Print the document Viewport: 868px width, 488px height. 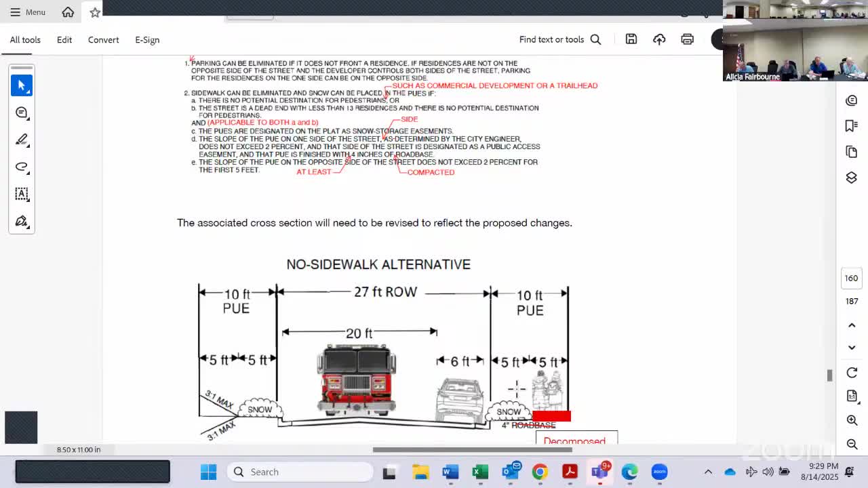click(x=688, y=39)
